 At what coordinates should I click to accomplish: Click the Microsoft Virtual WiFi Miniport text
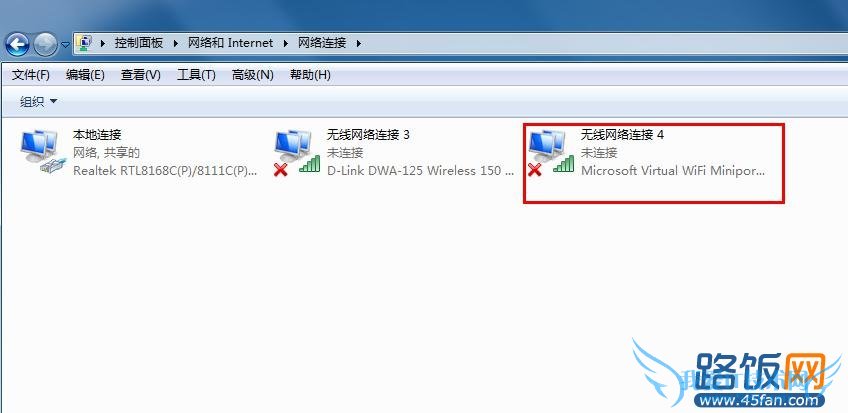click(673, 170)
